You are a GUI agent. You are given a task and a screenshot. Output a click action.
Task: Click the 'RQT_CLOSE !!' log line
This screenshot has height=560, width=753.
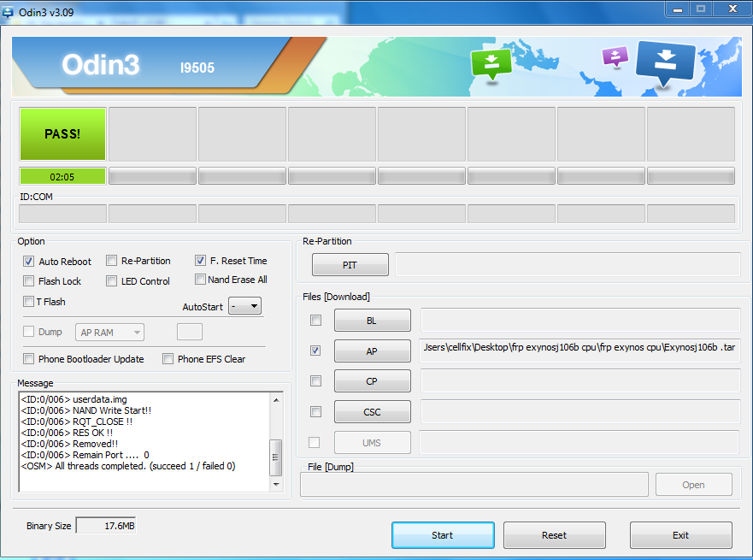[77, 421]
